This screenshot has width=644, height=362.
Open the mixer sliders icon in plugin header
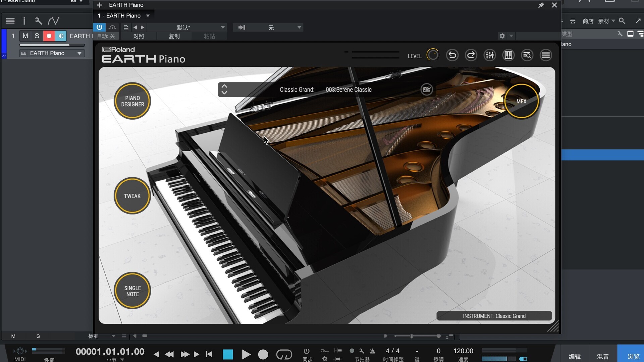[x=490, y=55]
